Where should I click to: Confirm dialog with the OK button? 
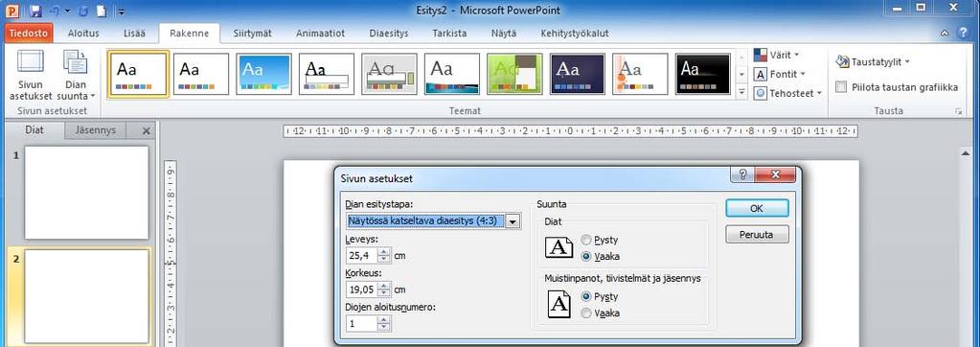click(x=757, y=208)
